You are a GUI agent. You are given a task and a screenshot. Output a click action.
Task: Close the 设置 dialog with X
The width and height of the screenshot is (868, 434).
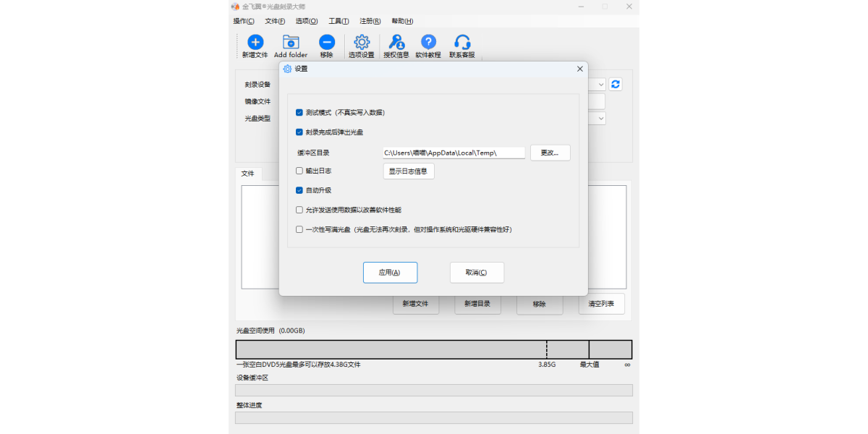[579, 69]
